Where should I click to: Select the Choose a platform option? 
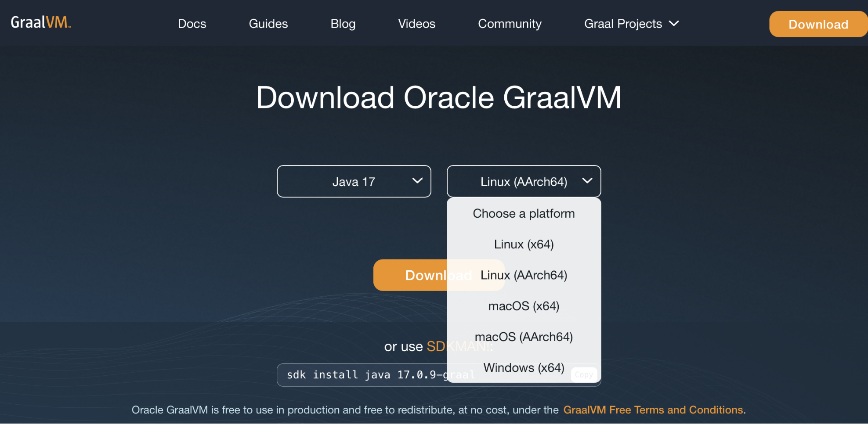click(x=524, y=214)
